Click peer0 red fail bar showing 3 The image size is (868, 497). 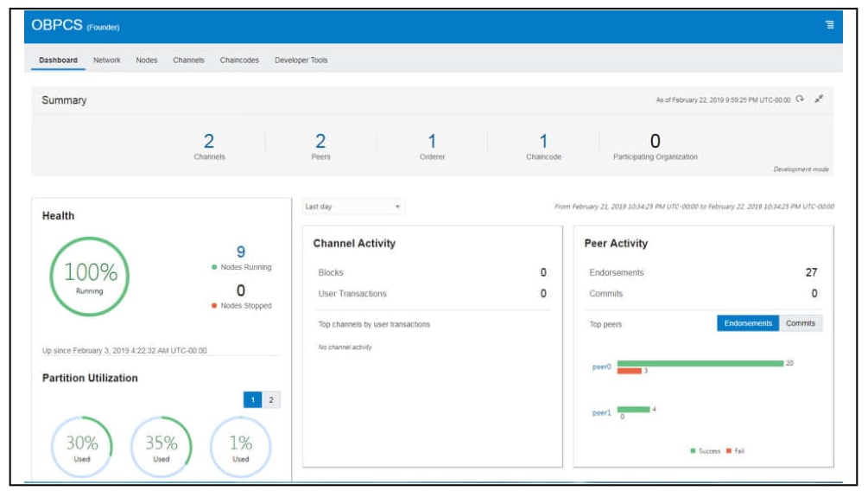(x=630, y=371)
